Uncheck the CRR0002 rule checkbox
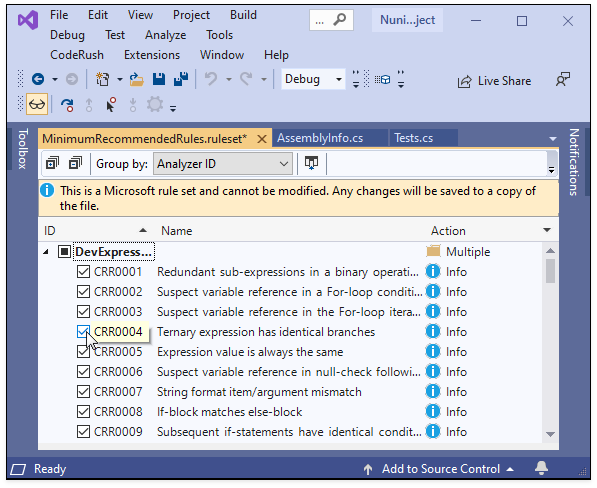The image size is (597, 488). coord(83,292)
